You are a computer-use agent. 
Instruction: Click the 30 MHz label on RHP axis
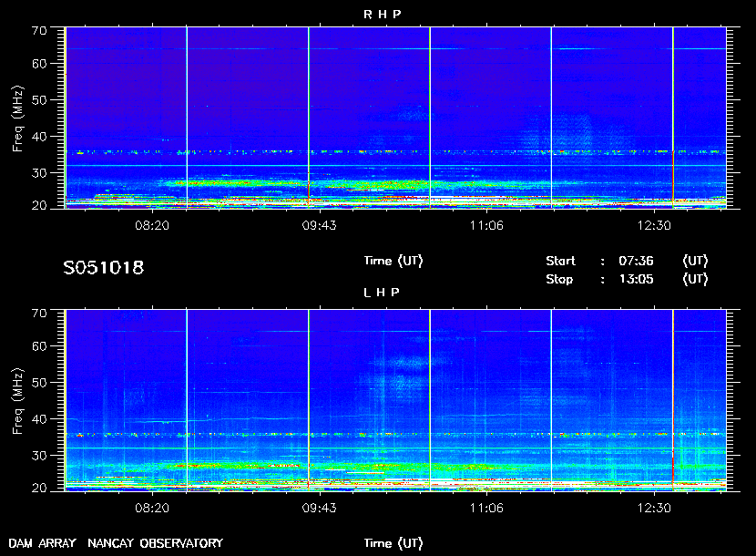(39, 173)
